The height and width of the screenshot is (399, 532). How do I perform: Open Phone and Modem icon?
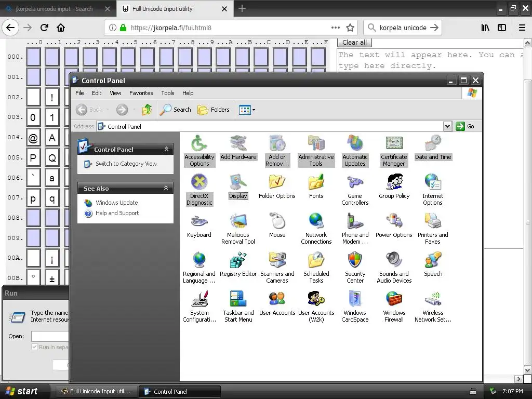[x=355, y=229]
